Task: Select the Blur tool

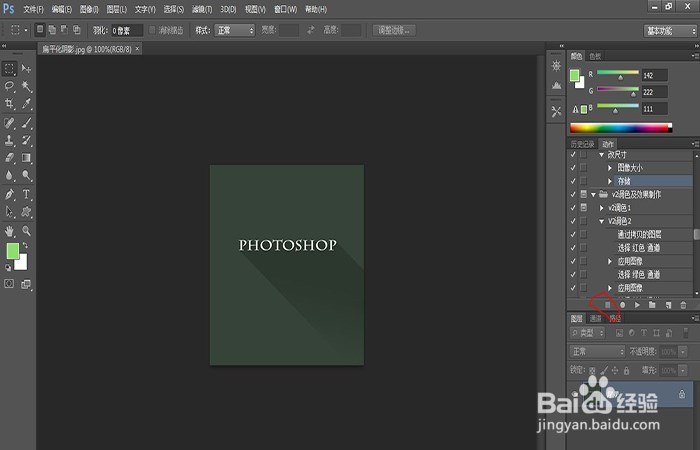Action: point(9,175)
